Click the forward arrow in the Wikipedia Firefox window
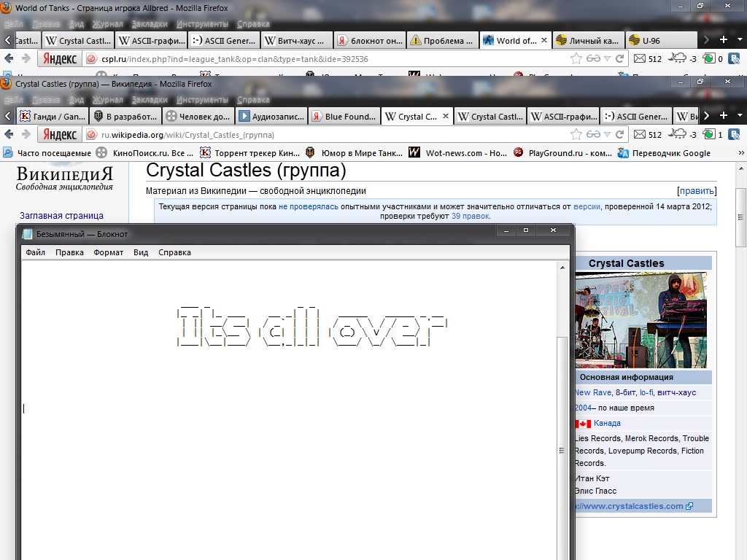The height and width of the screenshot is (560, 747). (x=26, y=135)
